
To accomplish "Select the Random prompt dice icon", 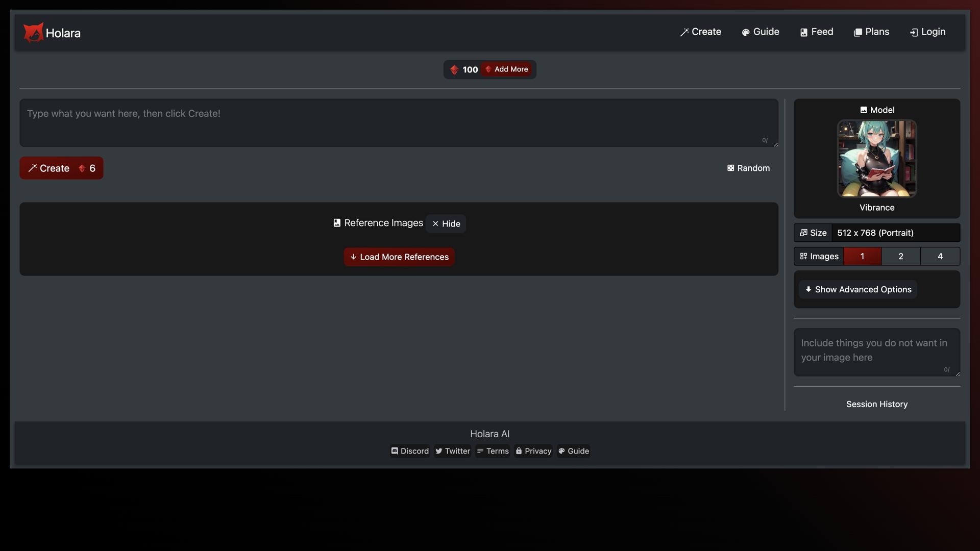I will coord(730,168).
